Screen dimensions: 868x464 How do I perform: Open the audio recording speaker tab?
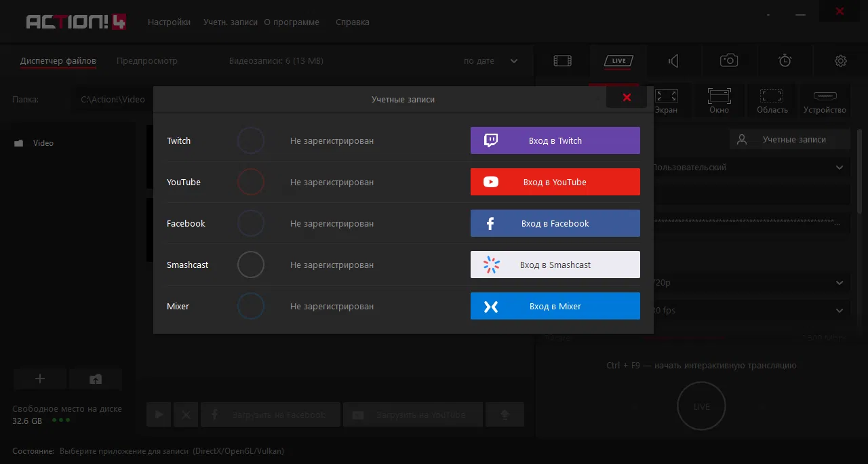click(x=673, y=61)
